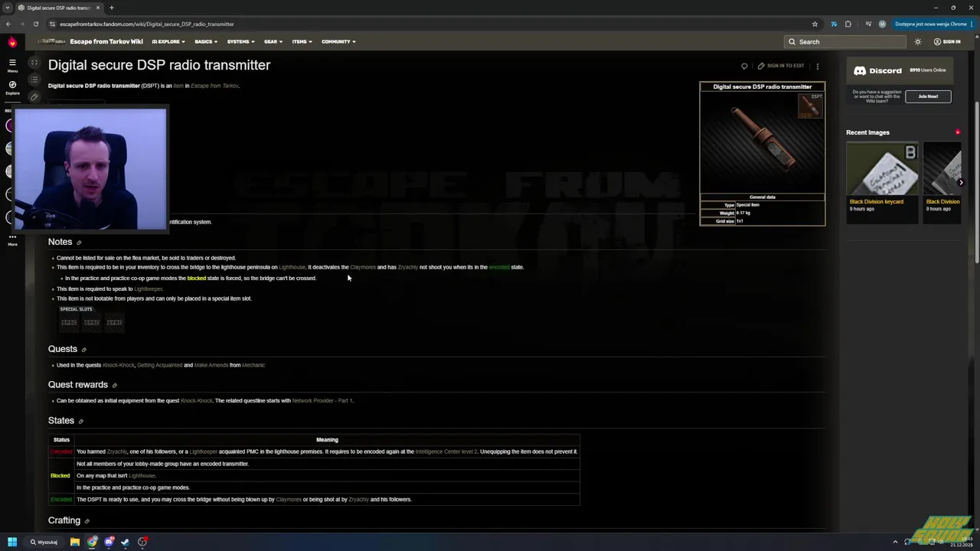Click the Crafting section anchor icon
The image size is (980, 551).
[87, 521]
